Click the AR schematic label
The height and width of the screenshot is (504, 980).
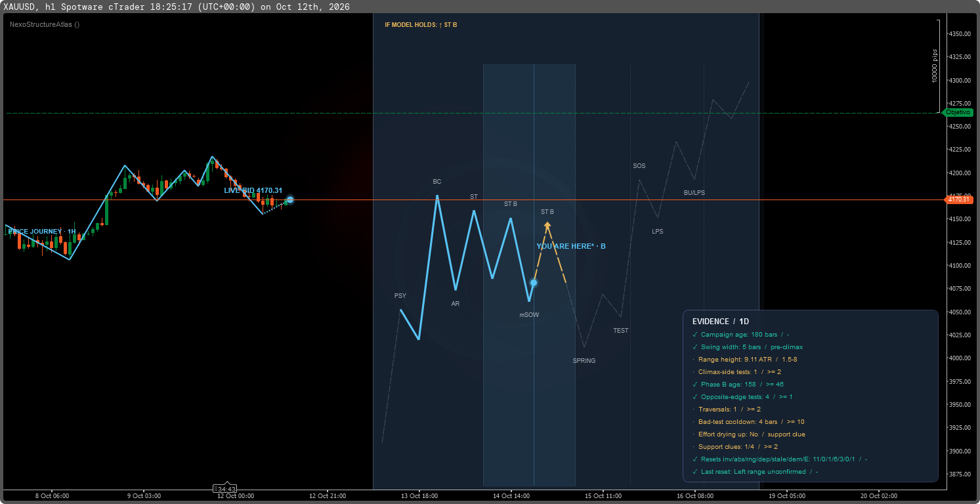456,304
